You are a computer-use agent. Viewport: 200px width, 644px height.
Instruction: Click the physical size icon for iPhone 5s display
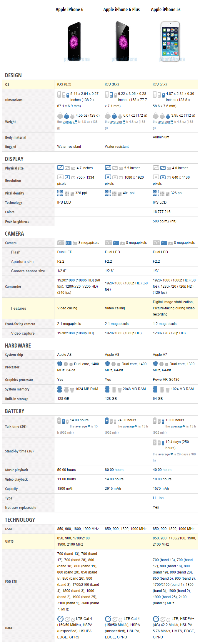coord(163,168)
